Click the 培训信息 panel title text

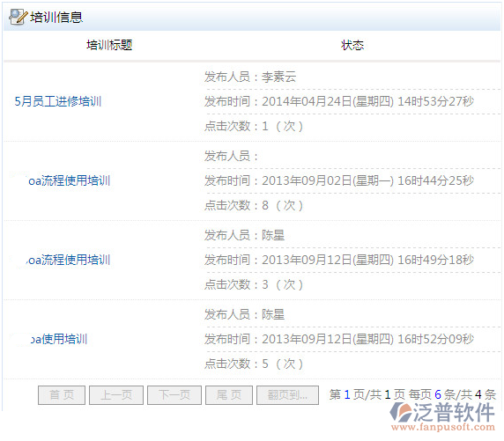coord(56,18)
